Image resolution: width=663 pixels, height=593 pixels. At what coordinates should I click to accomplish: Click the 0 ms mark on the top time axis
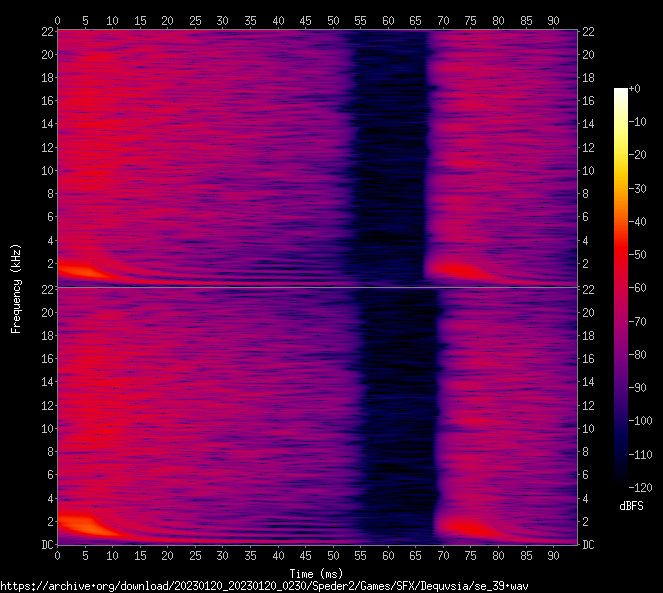click(58, 19)
